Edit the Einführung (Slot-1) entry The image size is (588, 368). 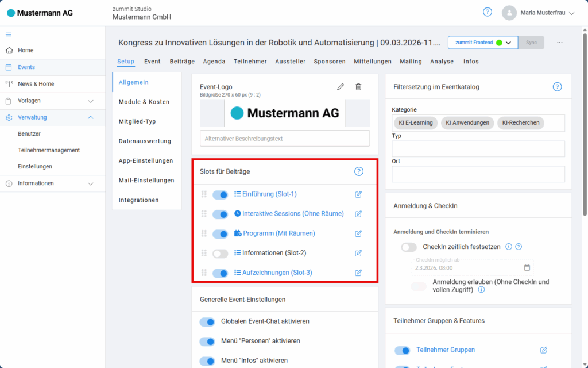pyautogui.click(x=358, y=194)
